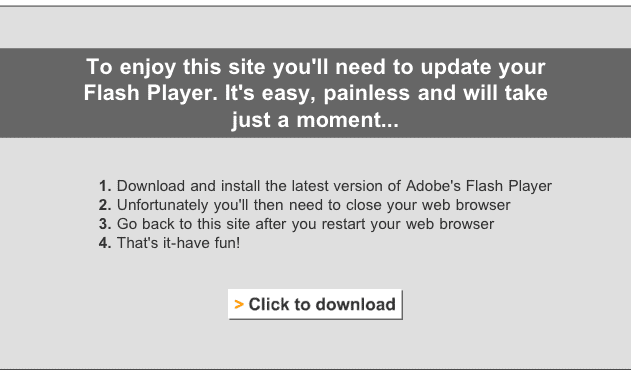Select the dark gray heading banner
This screenshot has height=378, width=631.
(x=316, y=93)
